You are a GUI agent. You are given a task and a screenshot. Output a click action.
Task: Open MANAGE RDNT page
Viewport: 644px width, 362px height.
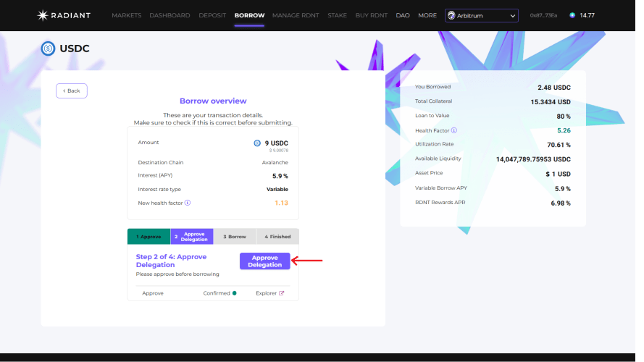click(296, 16)
